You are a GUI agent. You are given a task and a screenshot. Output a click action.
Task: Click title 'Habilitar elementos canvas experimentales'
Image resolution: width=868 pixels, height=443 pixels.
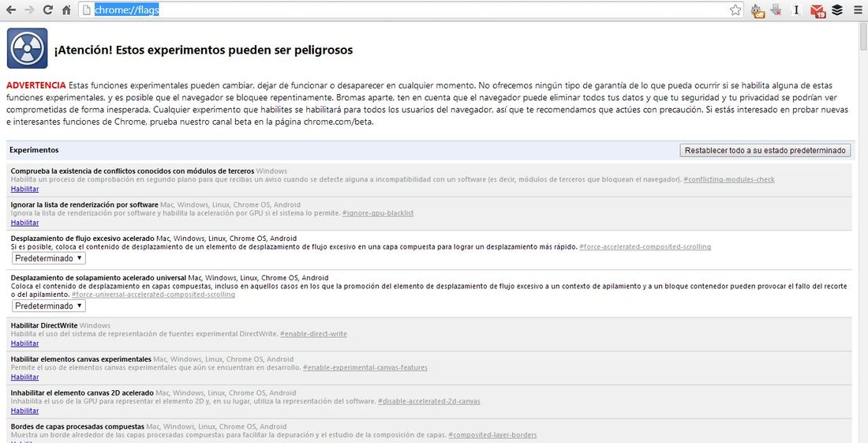click(x=80, y=359)
